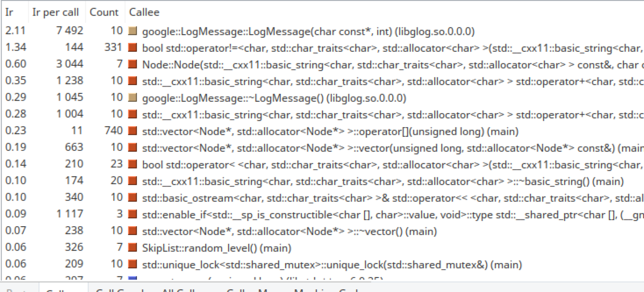Sort the list by the Count column header
The width and height of the screenshot is (644, 292).
[x=104, y=12]
